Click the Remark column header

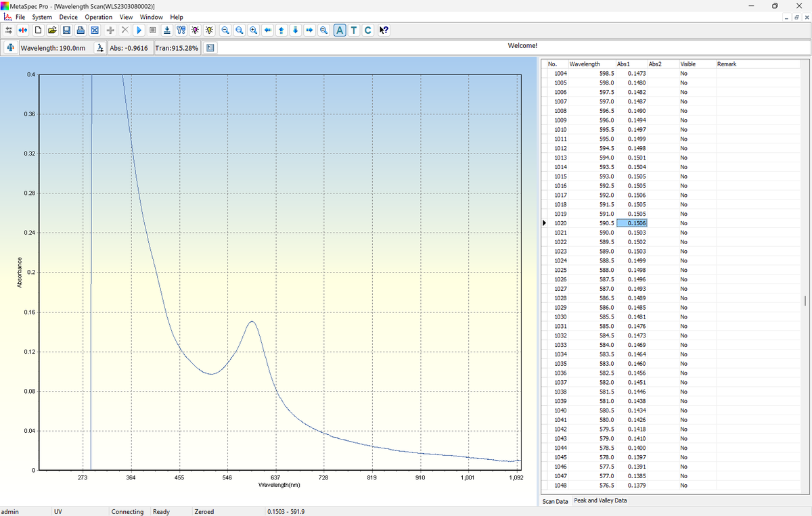coord(758,64)
